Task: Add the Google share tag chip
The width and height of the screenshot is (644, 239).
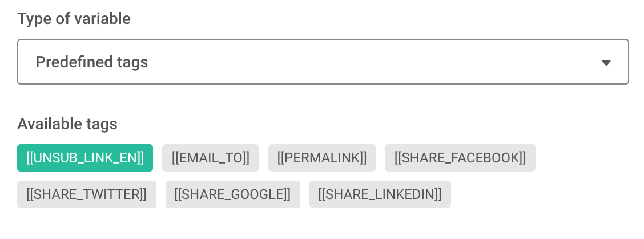Action: 233,194
